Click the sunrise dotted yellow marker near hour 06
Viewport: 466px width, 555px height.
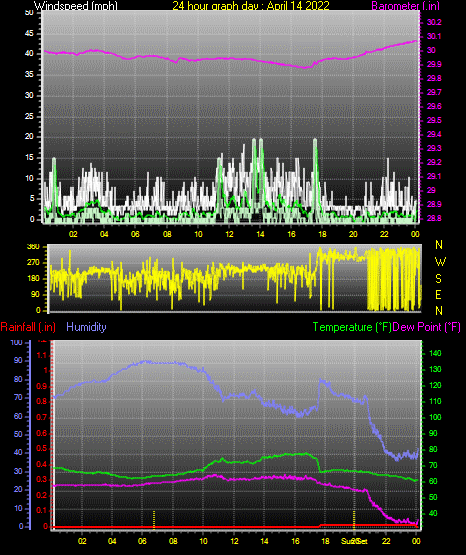pyautogui.click(x=154, y=519)
